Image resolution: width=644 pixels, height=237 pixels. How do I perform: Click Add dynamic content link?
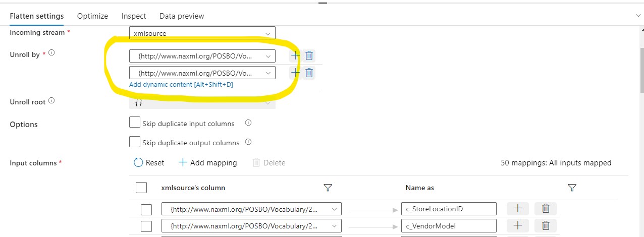pos(181,85)
